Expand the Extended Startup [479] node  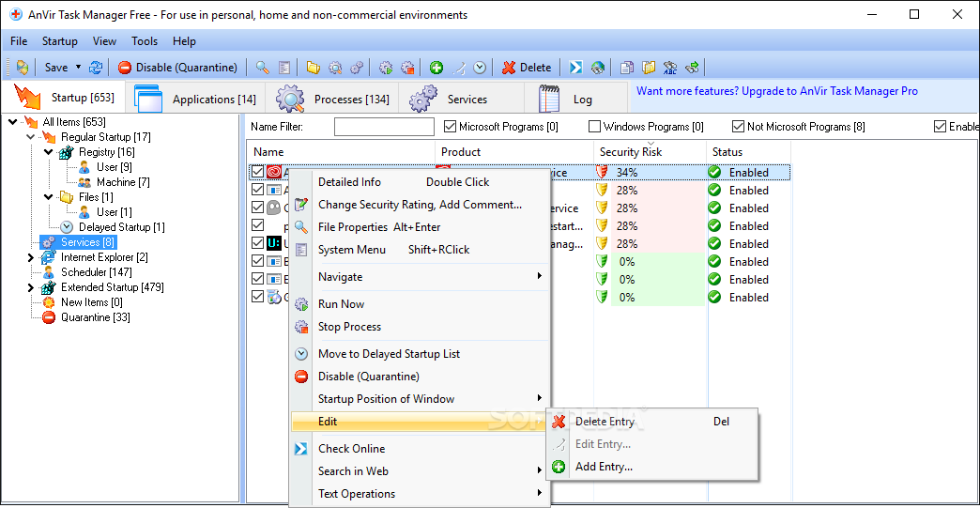click(31, 287)
